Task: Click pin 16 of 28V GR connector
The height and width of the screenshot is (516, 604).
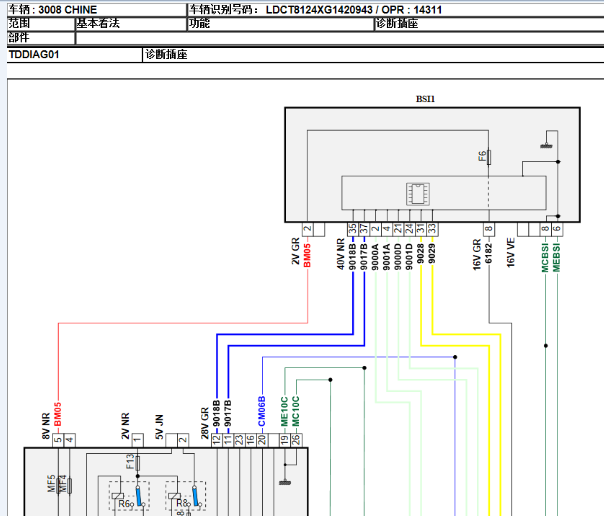Action: coord(250,440)
